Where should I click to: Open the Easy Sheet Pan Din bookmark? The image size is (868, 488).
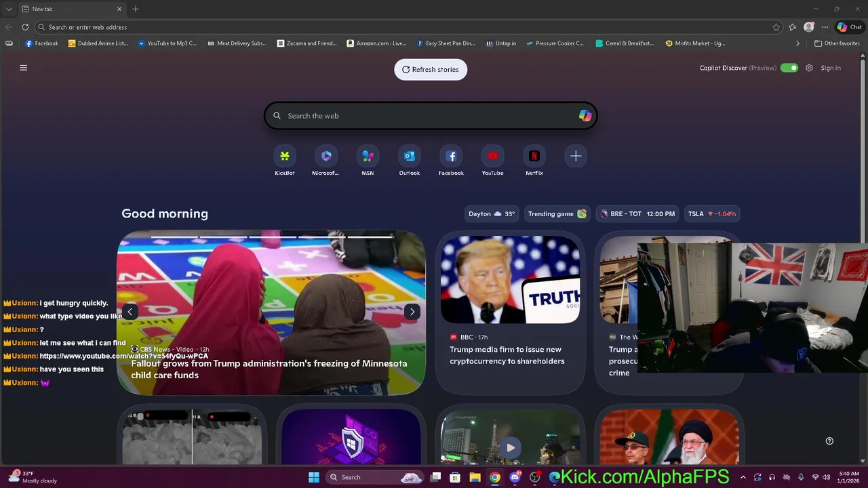click(446, 43)
